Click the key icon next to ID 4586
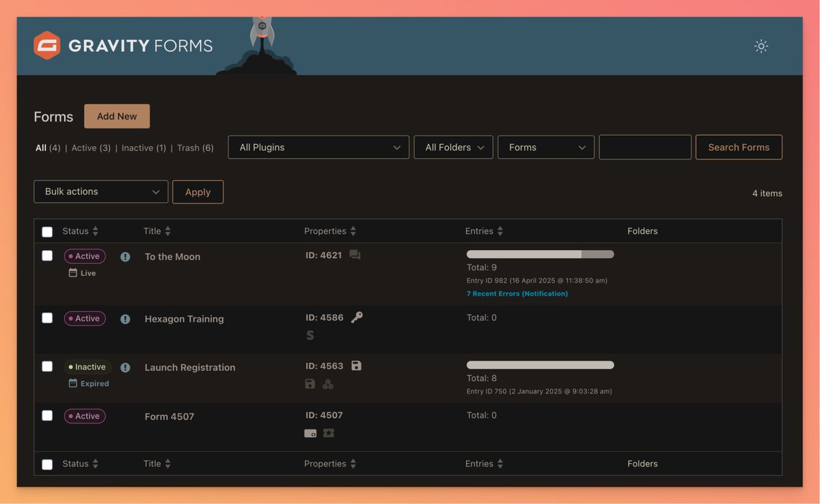 point(356,316)
